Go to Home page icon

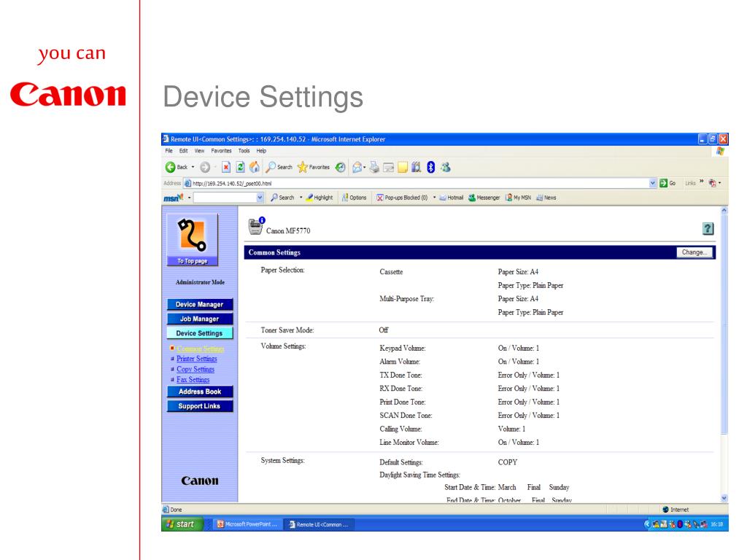pos(255,167)
